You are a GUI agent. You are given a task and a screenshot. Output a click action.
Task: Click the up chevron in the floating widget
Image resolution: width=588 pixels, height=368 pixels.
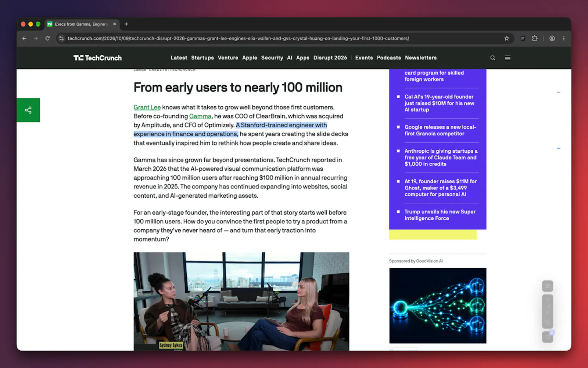pyautogui.click(x=548, y=299)
